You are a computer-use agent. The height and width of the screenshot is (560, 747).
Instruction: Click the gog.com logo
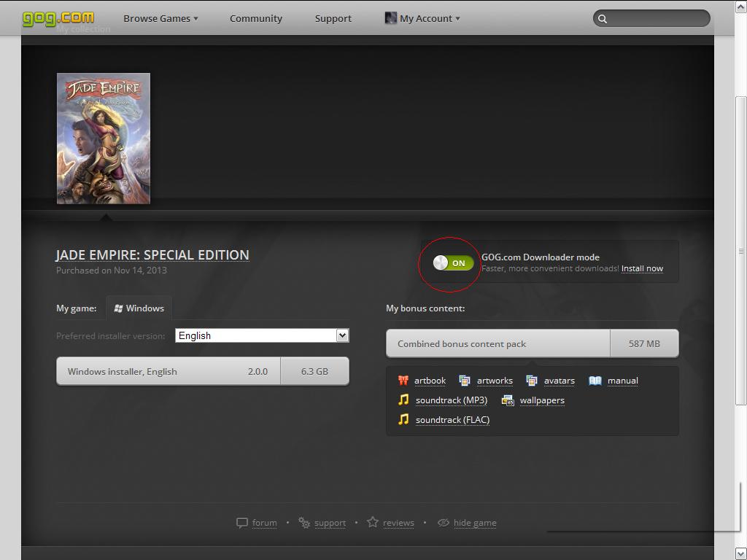(x=58, y=18)
